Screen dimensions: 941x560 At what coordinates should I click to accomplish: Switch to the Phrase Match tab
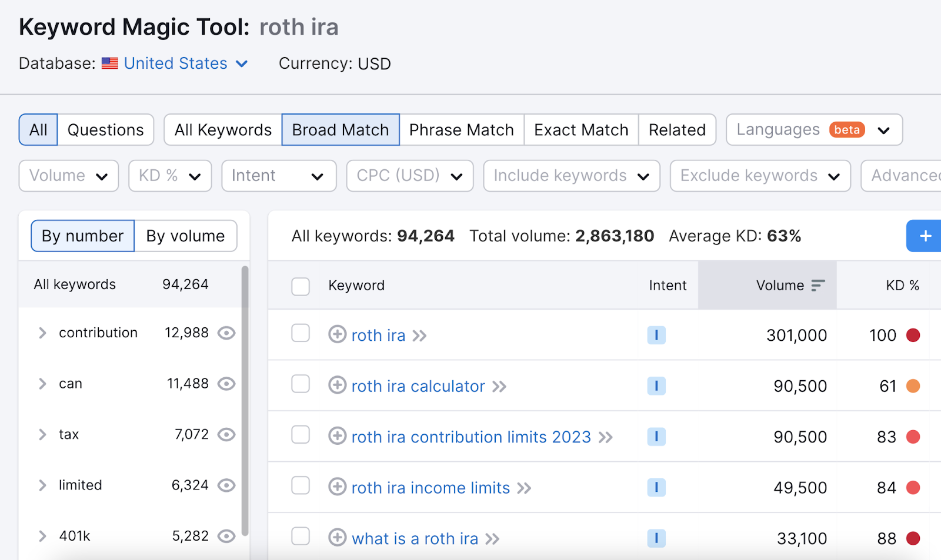461,130
